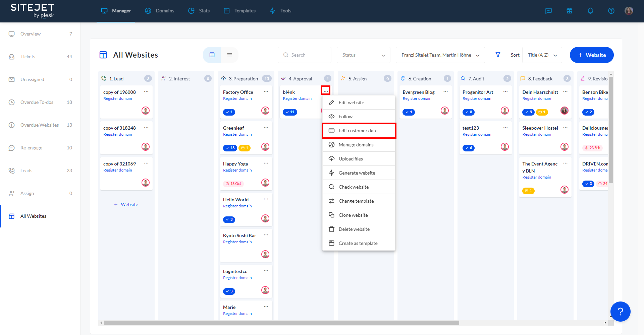Screen dimensions: 644x335
Task: Open the Sort Title (A-Z) dropdown
Action: click(542, 55)
